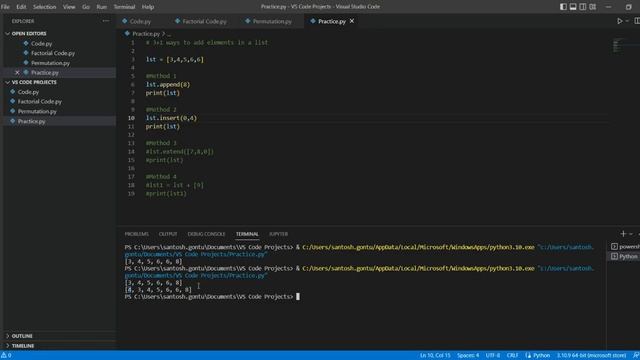Click Ln 10, Col 15 status entry
640x360 pixels.
click(x=435, y=356)
